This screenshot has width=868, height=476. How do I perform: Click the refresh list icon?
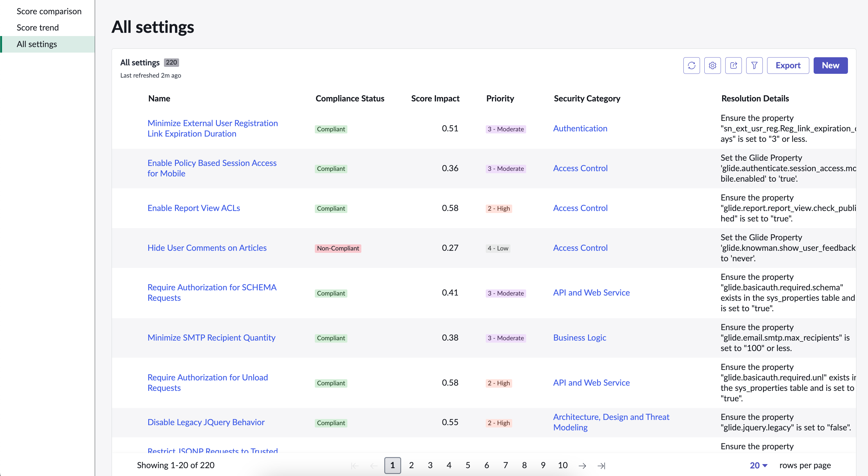pyautogui.click(x=692, y=65)
